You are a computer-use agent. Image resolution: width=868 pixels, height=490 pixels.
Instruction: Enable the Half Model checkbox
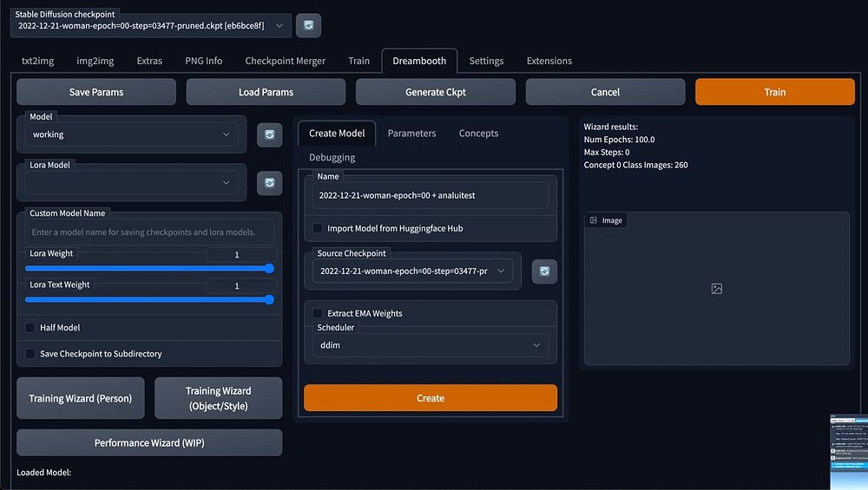[x=30, y=328]
